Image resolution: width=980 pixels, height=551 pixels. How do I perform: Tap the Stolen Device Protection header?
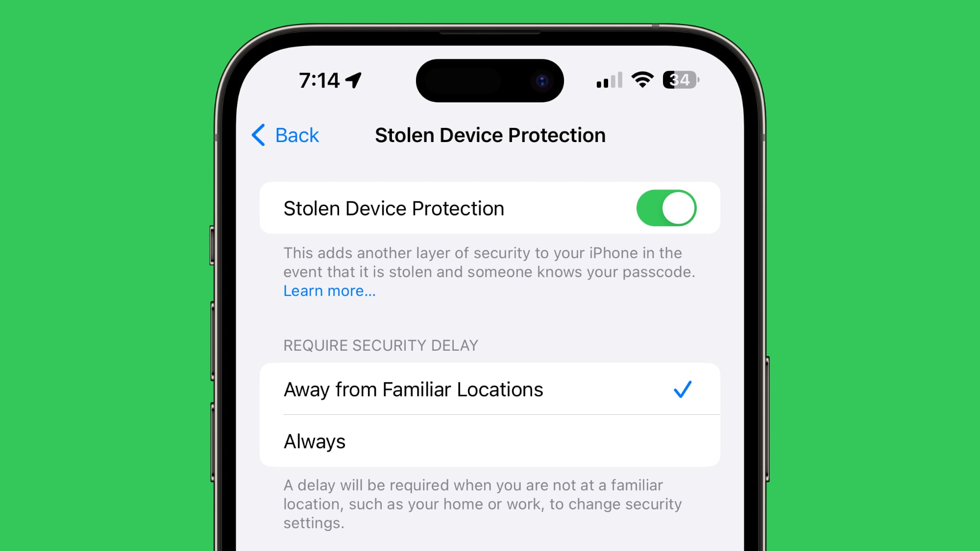click(x=490, y=135)
